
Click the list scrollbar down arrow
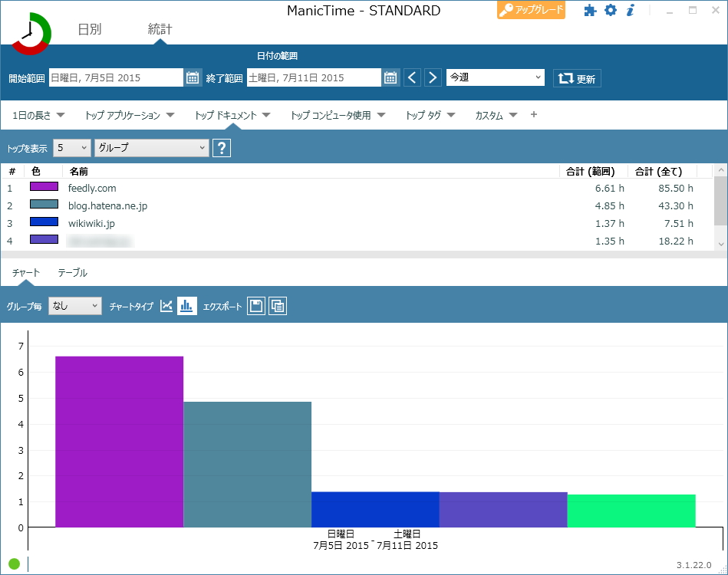click(721, 244)
